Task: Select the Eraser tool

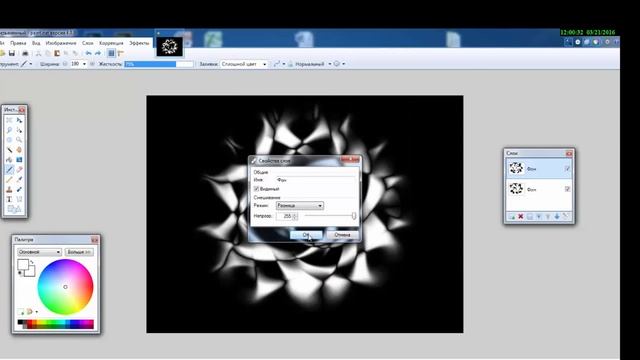Action: pyautogui.click(x=19, y=170)
